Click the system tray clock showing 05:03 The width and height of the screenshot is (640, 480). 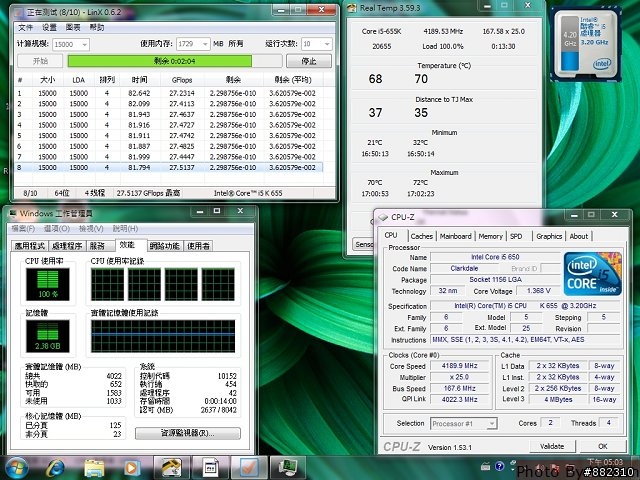tap(605, 462)
